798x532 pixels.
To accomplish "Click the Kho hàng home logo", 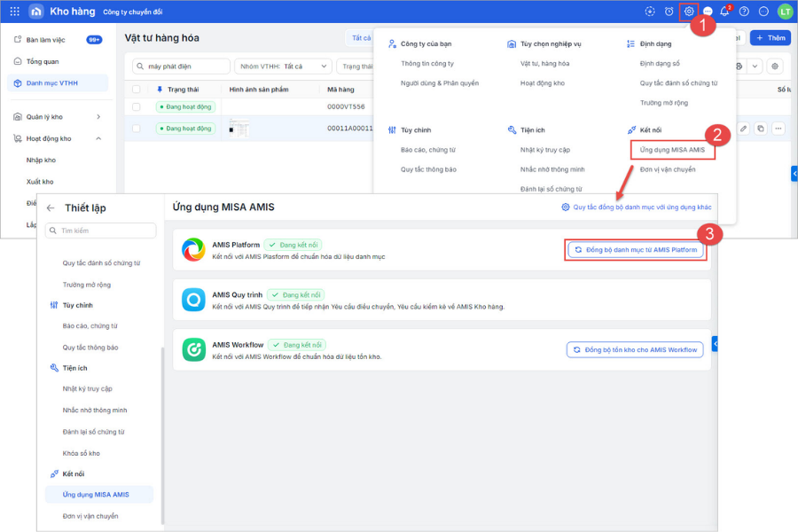I will 36,12.
